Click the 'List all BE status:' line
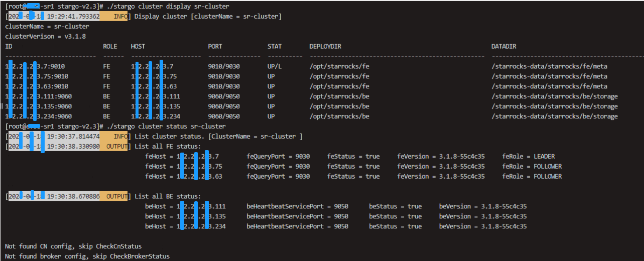The image size is (644, 261). click(168, 196)
